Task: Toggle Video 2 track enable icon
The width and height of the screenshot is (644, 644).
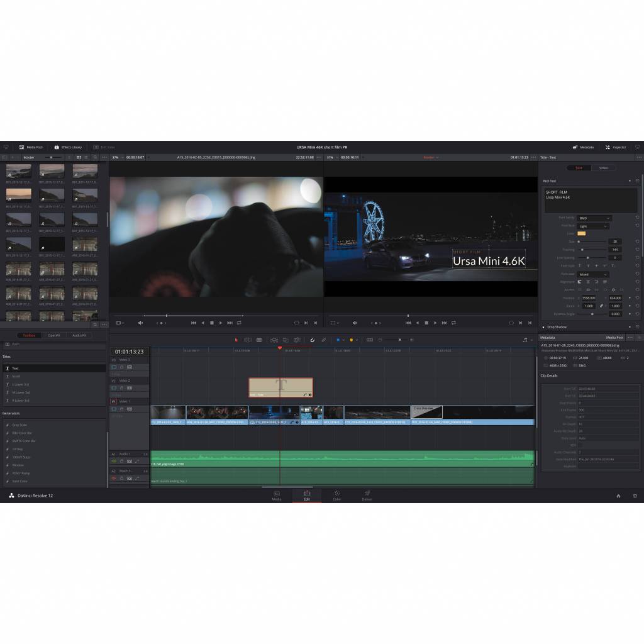Action: [x=114, y=388]
